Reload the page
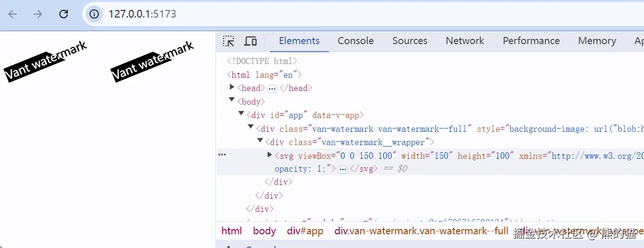The height and width of the screenshot is (248, 644). pos(64,14)
